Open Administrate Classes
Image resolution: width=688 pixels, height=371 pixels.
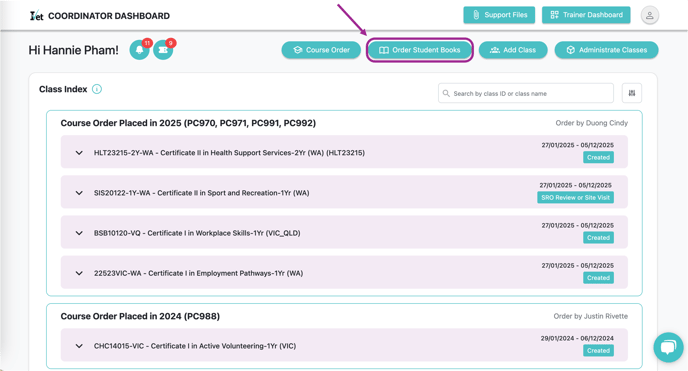[x=606, y=50]
